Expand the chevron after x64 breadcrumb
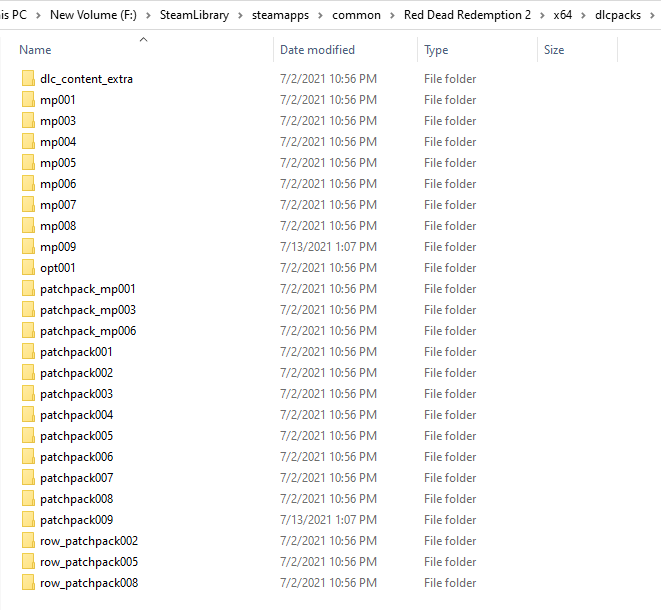 coord(583,16)
